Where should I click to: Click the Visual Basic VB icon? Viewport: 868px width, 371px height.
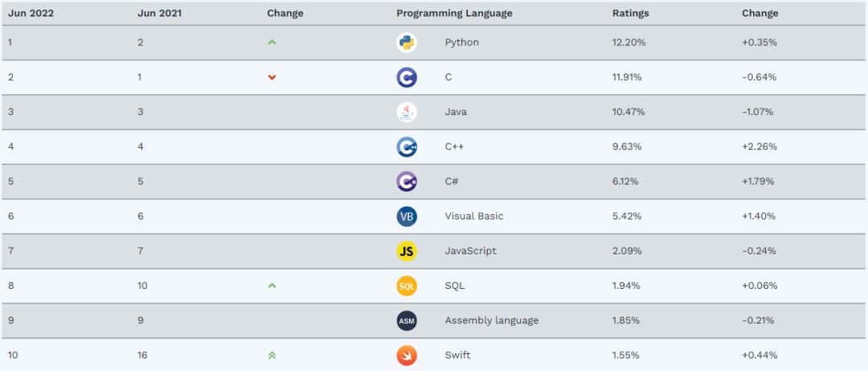pyautogui.click(x=407, y=216)
